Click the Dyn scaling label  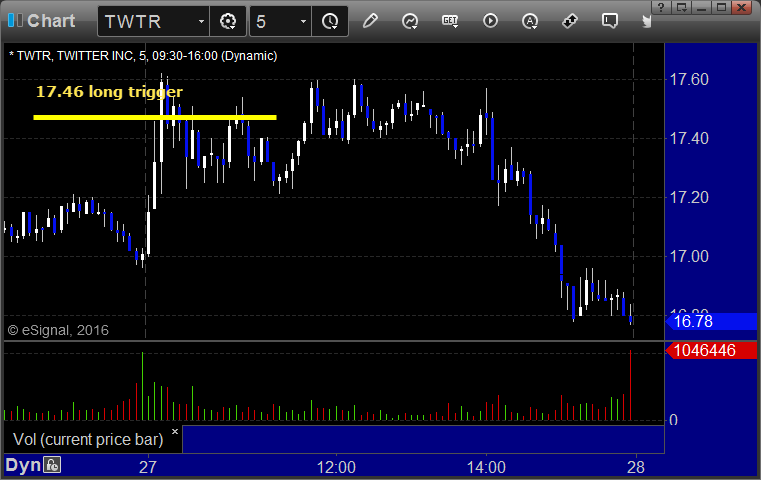tap(23, 465)
